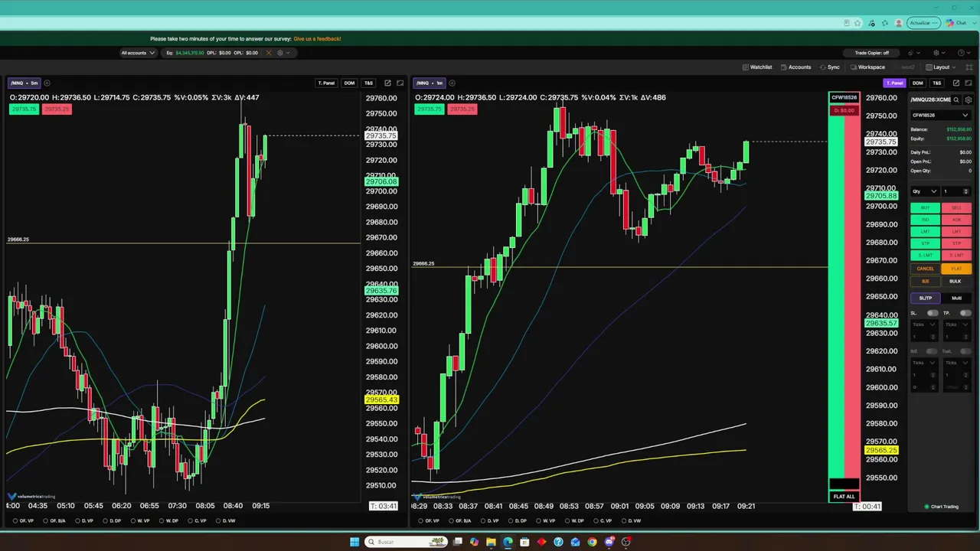Click the quantity input field
This screenshot has width=980, height=551.
pyautogui.click(x=955, y=191)
